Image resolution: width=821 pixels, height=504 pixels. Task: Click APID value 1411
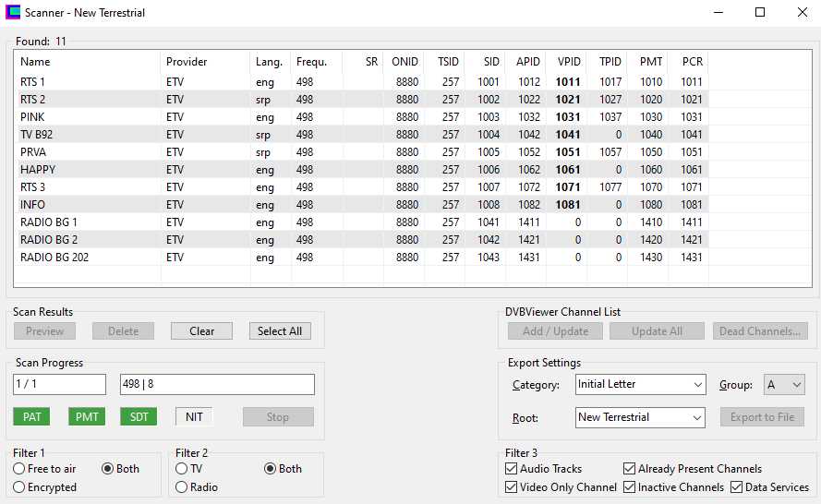529,222
